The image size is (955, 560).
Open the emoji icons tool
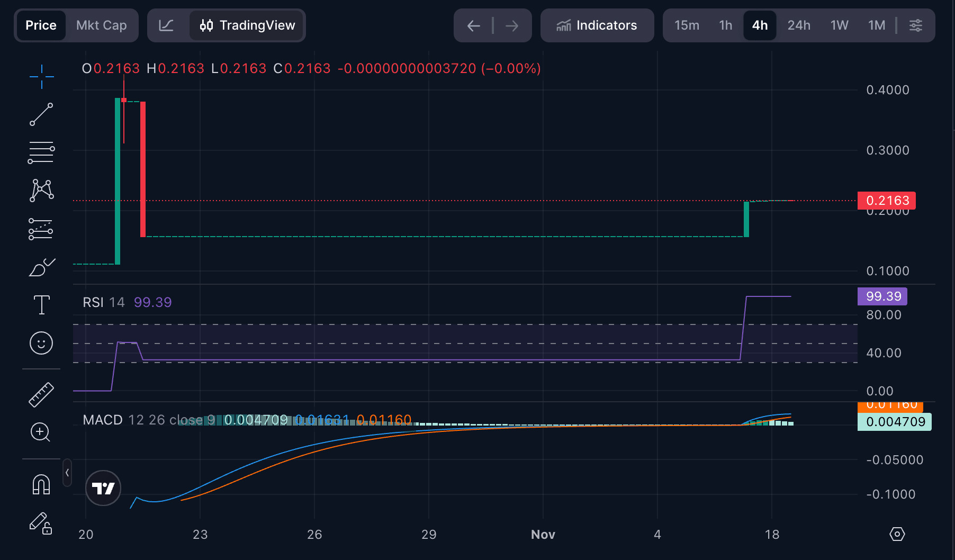[x=41, y=343]
